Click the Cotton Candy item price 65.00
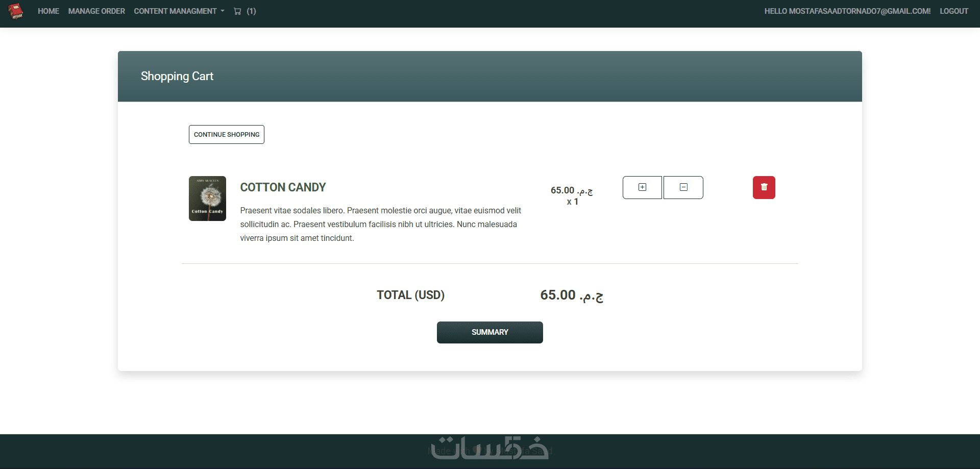 (x=572, y=190)
